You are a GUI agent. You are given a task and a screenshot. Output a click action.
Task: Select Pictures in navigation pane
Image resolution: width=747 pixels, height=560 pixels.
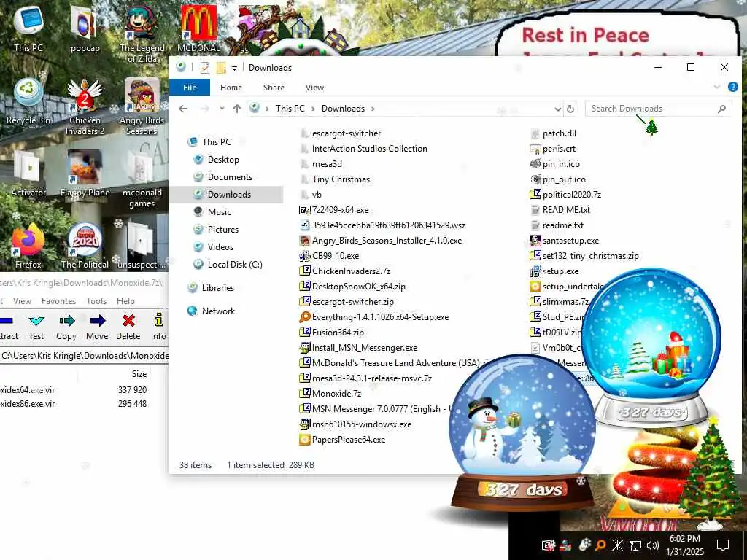(223, 230)
